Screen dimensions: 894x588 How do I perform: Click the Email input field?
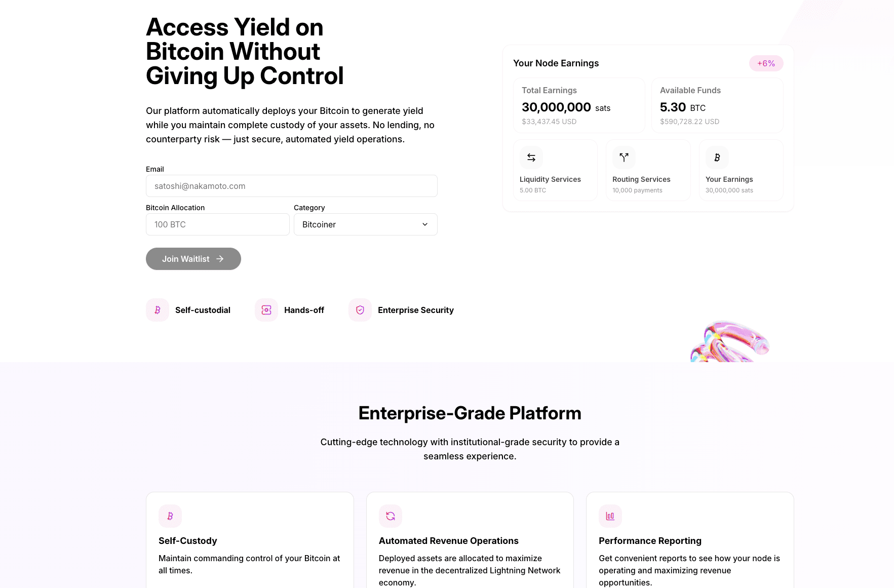point(291,186)
